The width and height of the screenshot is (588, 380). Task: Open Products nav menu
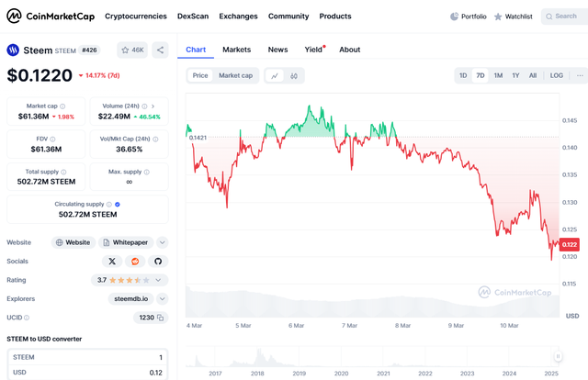click(335, 17)
